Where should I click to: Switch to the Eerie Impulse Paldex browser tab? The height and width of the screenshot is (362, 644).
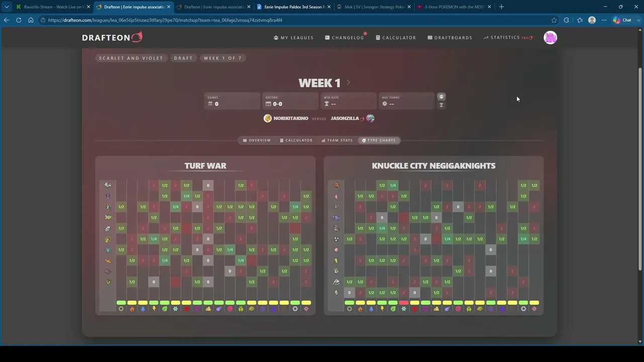click(x=293, y=7)
